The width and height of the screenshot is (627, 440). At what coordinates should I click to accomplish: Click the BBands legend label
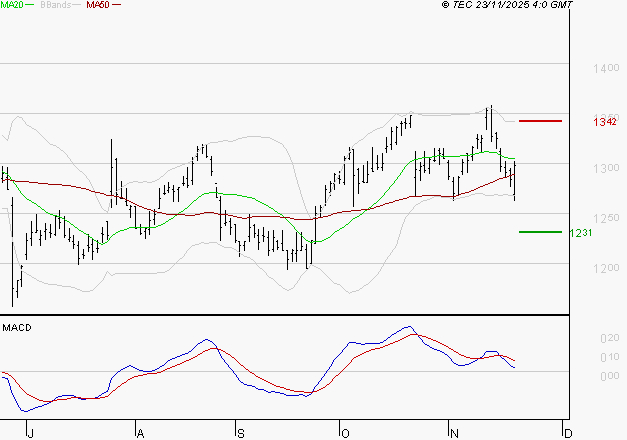[56, 5]
